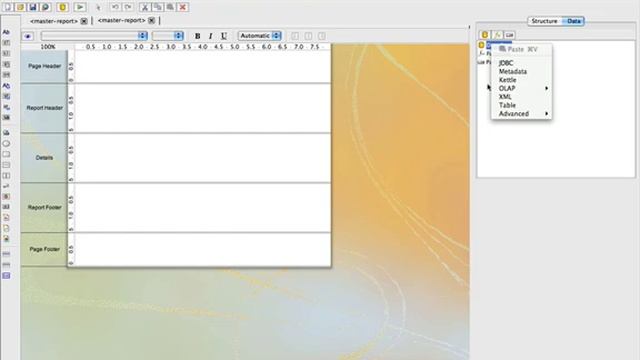Click the Cut scissors icon

(x=145, y=7)
